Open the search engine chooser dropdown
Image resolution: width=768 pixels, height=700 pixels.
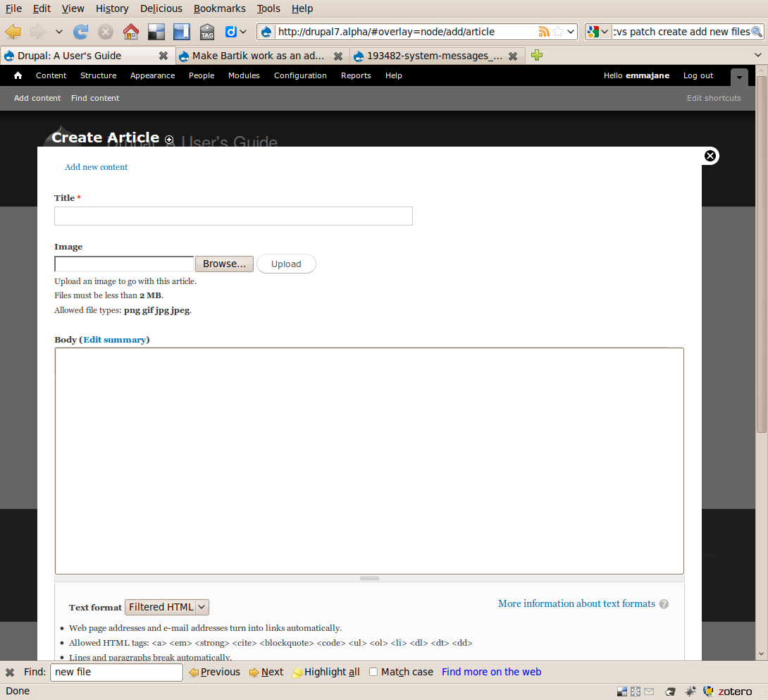(x=605, y=32)
